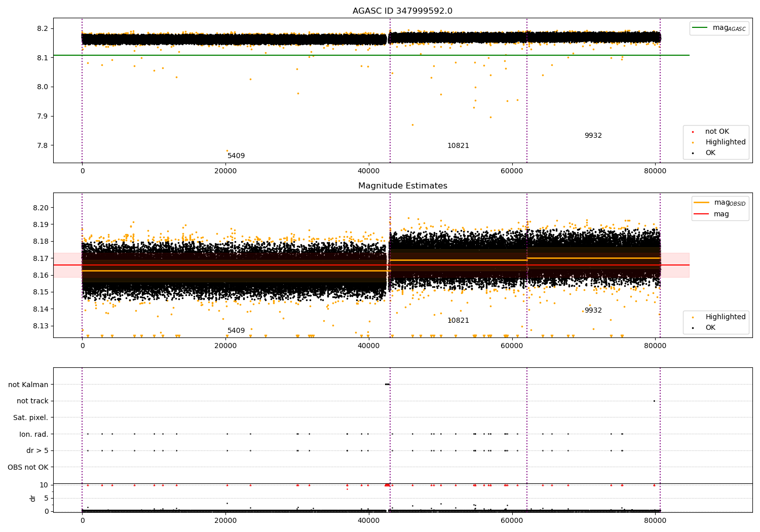Click the 'not Kalman' row label
The width and height of the screenshot is (760, 532).
(x=28, y=385)
